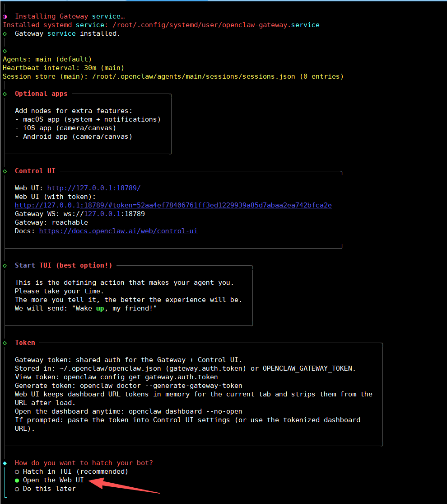Click the 'Gateway WS: ws://127.0.0.1:18789' line
The image size is (447, 504).
pos(79,214)
